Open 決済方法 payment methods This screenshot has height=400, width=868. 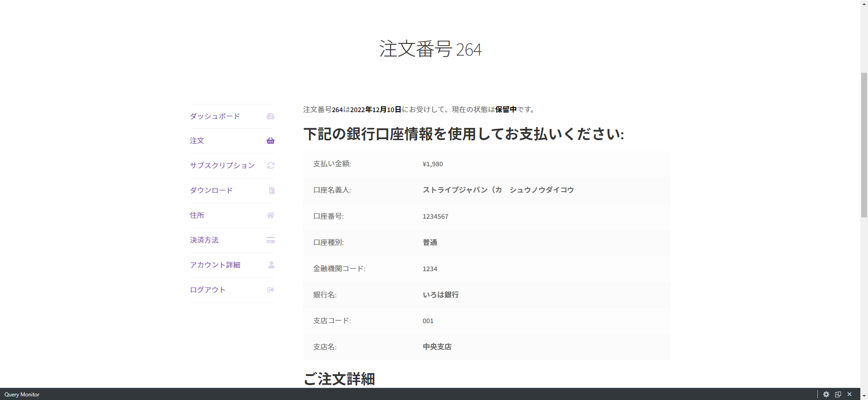(x=204, y=240)
